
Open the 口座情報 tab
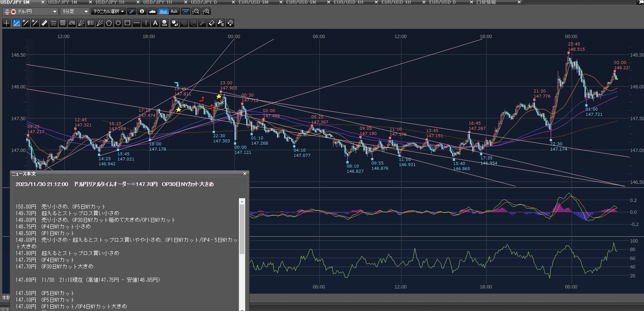[486, 2]
